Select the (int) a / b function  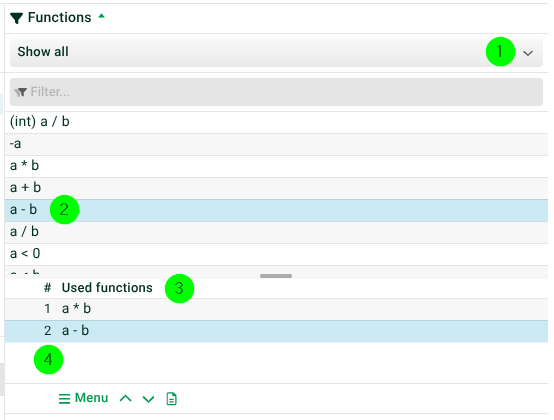pos(276,122)
